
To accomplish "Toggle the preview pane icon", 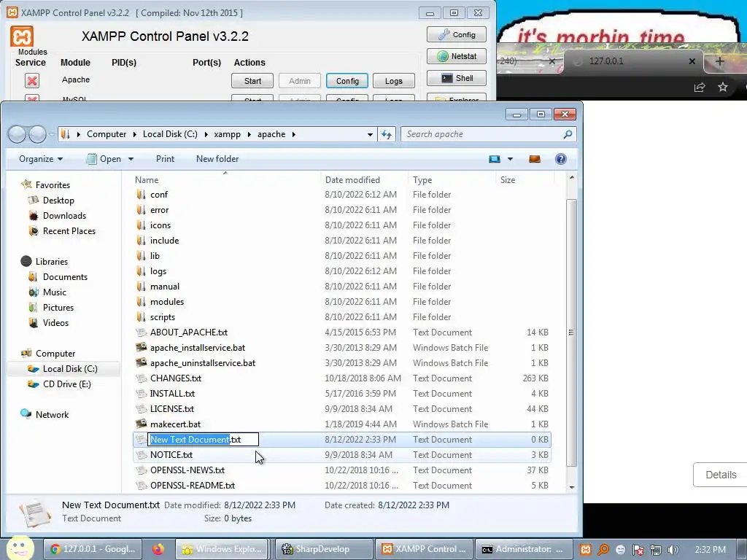I will [x=535, y=159].
